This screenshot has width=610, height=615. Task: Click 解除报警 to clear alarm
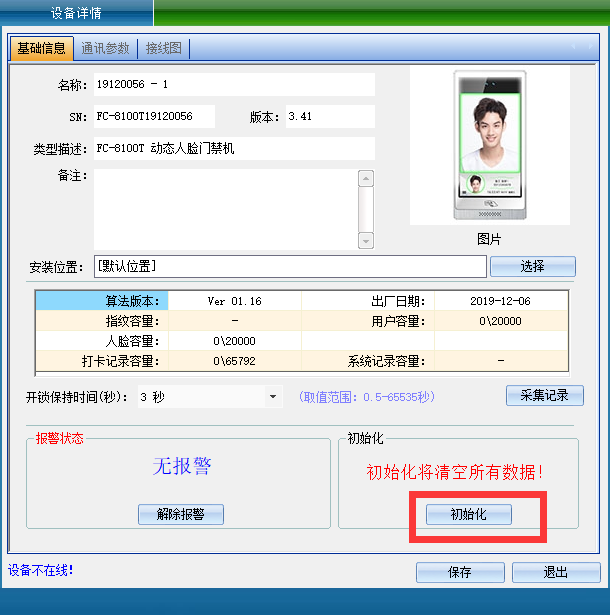click(181, 514)
